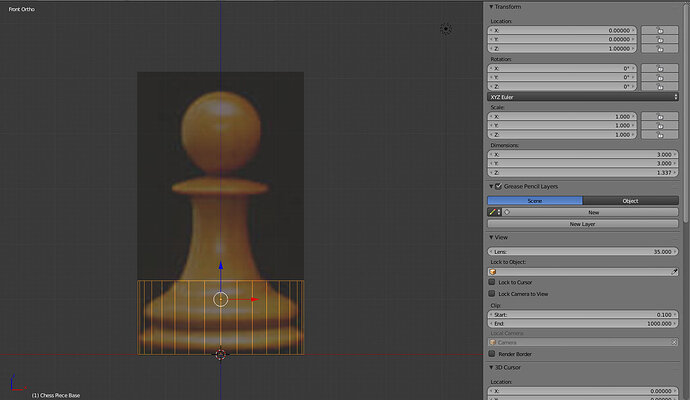Viewport: 690px width, 400px height.
Task: Clear the Local Camera field
Action: [674, 342]
